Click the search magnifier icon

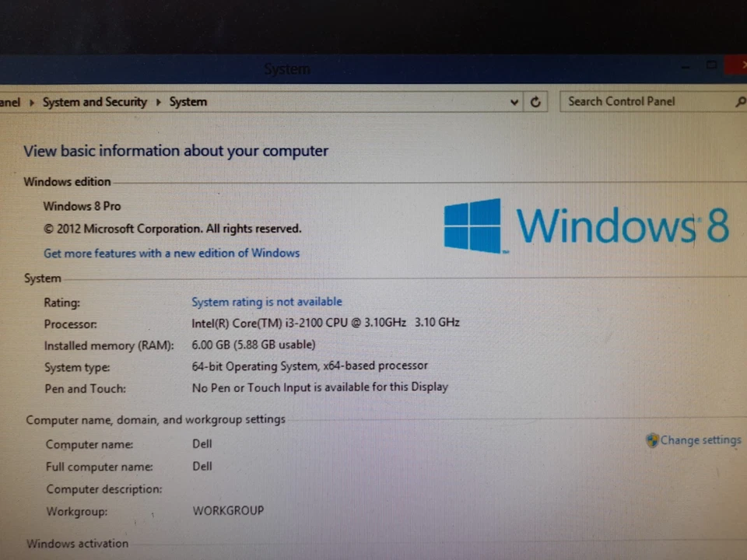click(740, 101)
